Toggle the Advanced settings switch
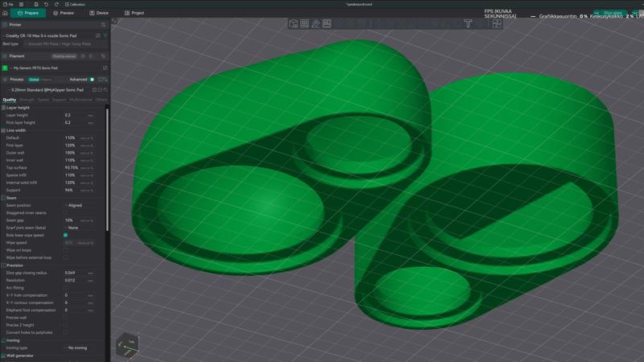The image size is (644, 362). (x=92, y=80)
